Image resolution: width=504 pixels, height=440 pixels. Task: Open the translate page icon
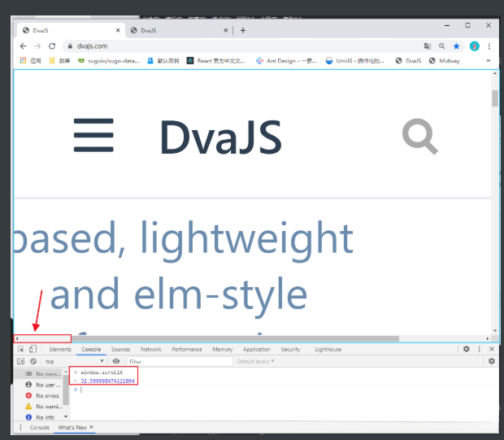427,46
